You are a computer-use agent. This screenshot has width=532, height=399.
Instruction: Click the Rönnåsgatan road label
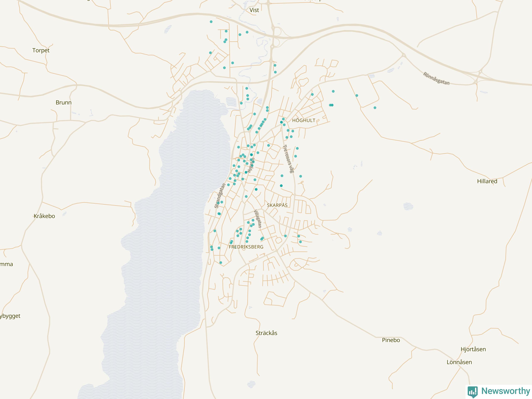pyautogui.click(x=436, y=78)
